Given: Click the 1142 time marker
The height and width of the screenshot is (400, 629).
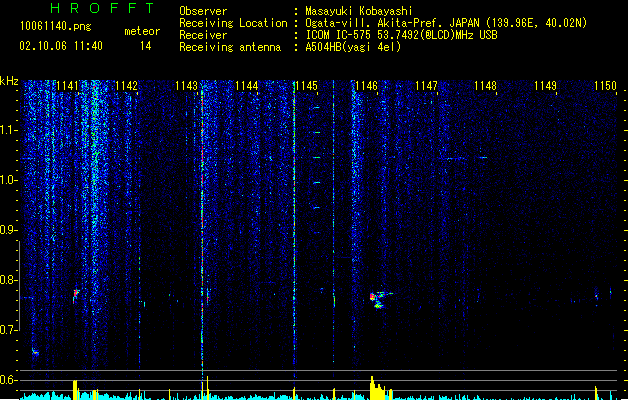Looking at the screenshot, I should (x=127, y=86).
